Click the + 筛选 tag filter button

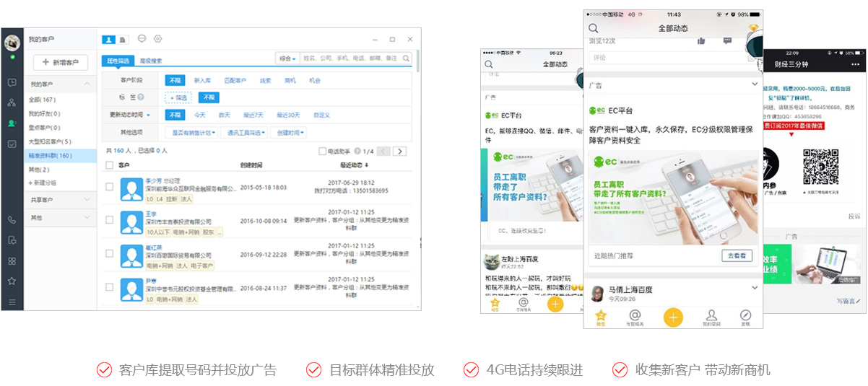click(x=179, y=97)
